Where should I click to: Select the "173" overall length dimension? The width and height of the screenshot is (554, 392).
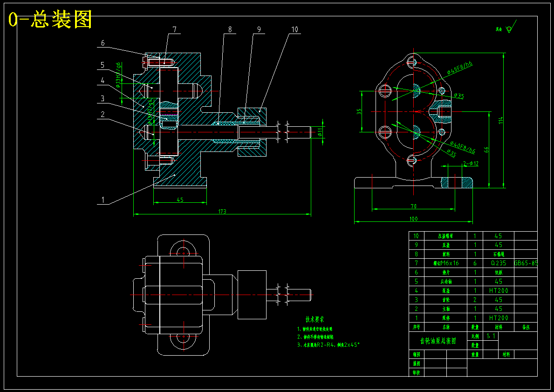[x=222, y=211]
